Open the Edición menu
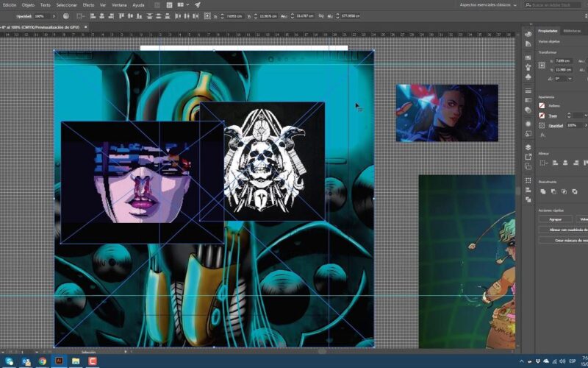The height and width of the screenshot is (368, 588). 10,5
